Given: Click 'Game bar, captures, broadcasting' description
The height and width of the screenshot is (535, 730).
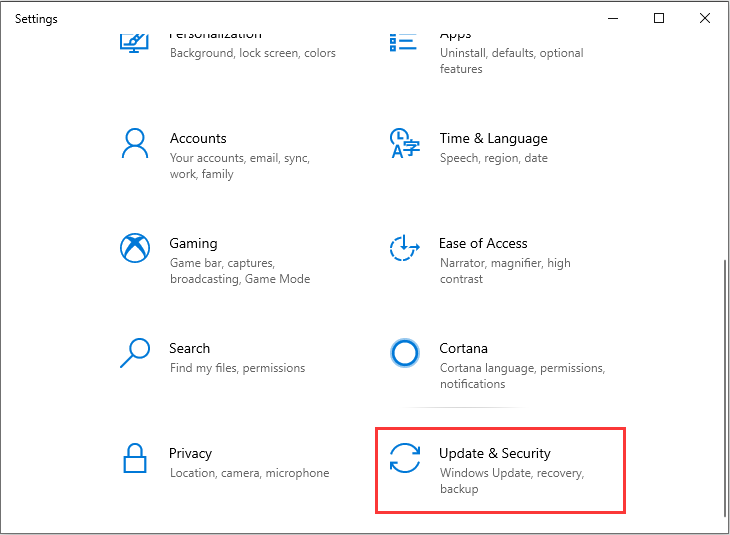Looking at the screenshot, I should 240,271.
